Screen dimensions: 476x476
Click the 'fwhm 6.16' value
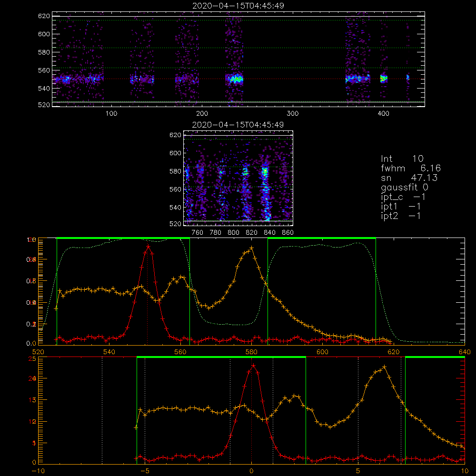[411, 168]
